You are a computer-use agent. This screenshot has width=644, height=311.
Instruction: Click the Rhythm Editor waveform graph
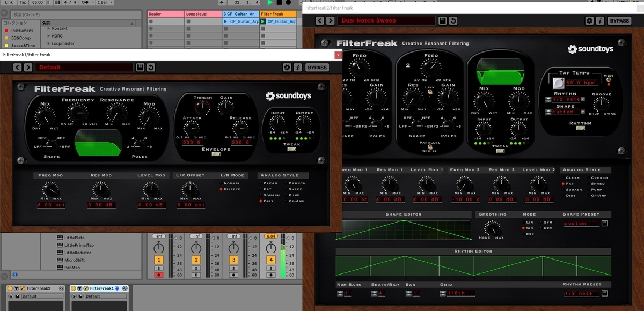(x=473, y=266)
